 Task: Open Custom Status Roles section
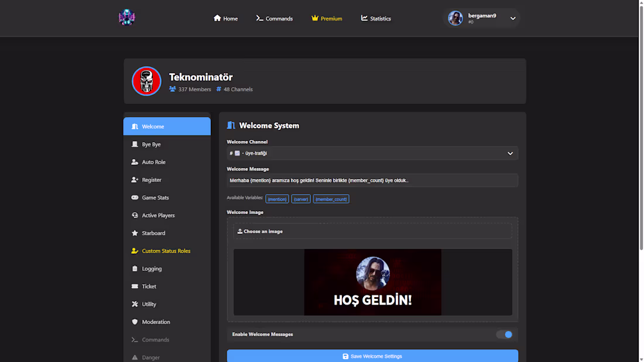coord(167,251)
